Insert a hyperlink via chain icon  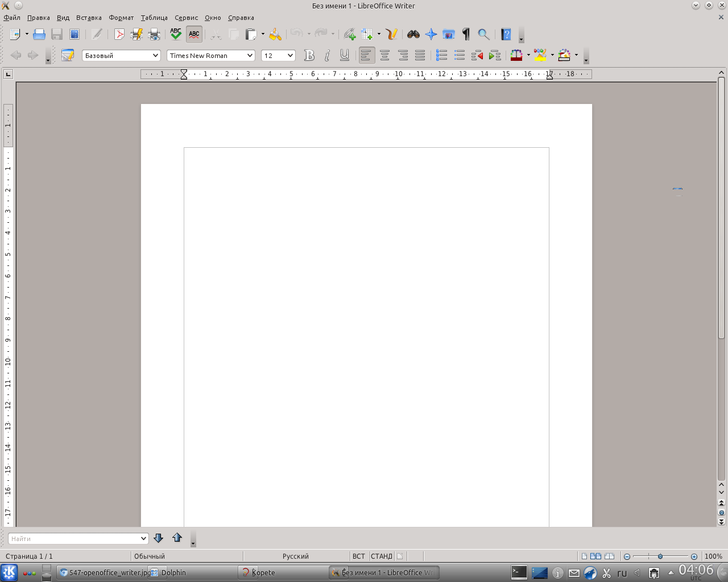click(349, 34)
